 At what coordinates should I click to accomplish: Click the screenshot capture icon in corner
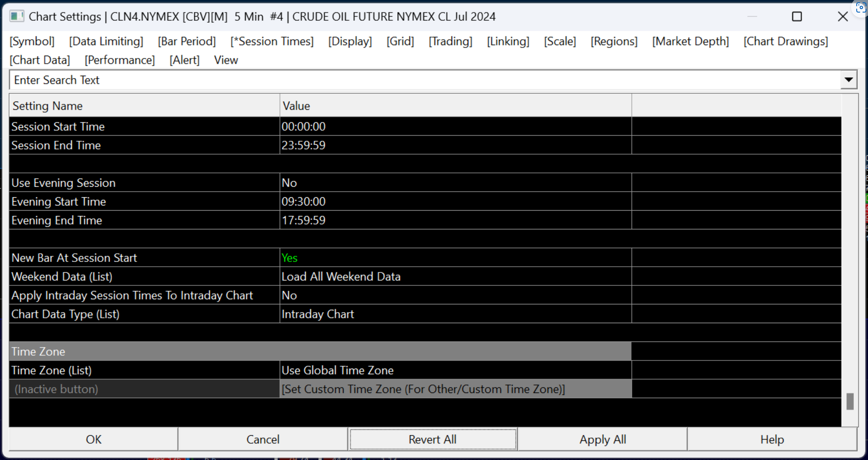(860, 8)
